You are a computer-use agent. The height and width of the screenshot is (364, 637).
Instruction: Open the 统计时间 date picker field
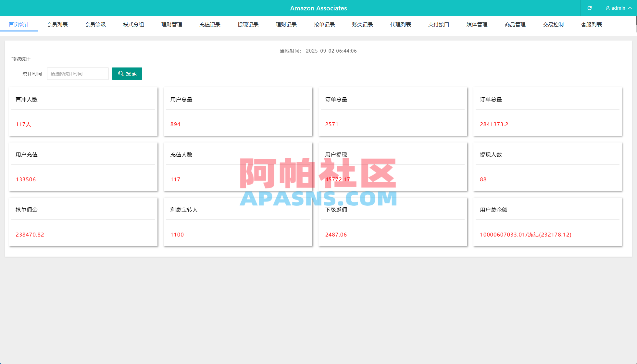pyautogui.click(x=77, y=74)
